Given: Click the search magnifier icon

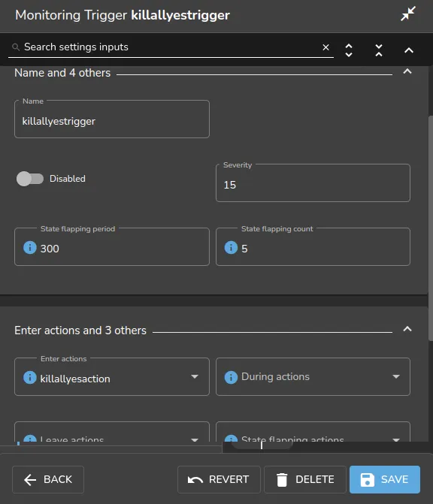Looking at the screenshot, I should click(16, 47).
